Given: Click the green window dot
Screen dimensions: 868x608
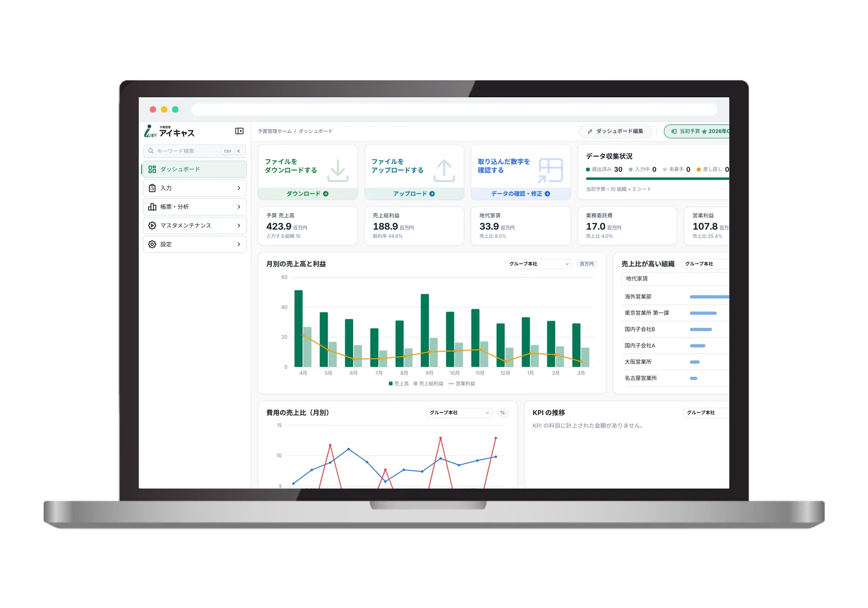Looking at the screenshot, I should [x=175, y=109].
